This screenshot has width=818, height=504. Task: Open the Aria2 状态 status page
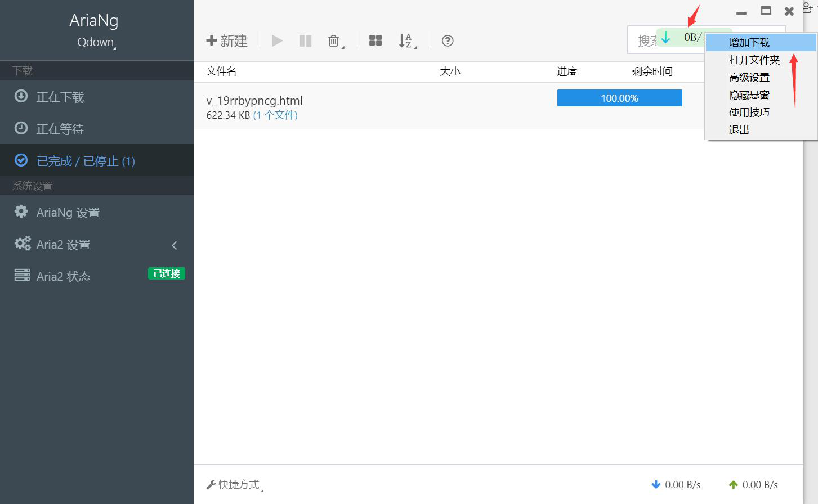97,276
